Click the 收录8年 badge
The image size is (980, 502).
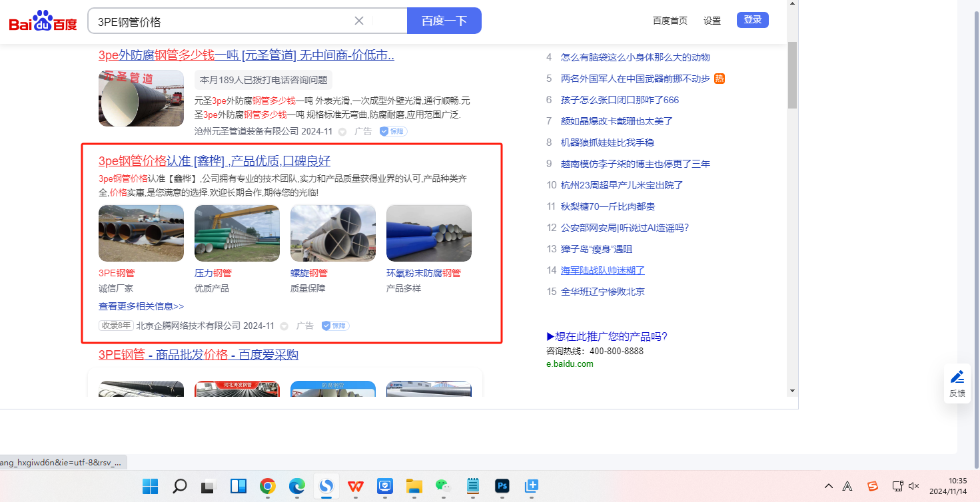point(116,326)
